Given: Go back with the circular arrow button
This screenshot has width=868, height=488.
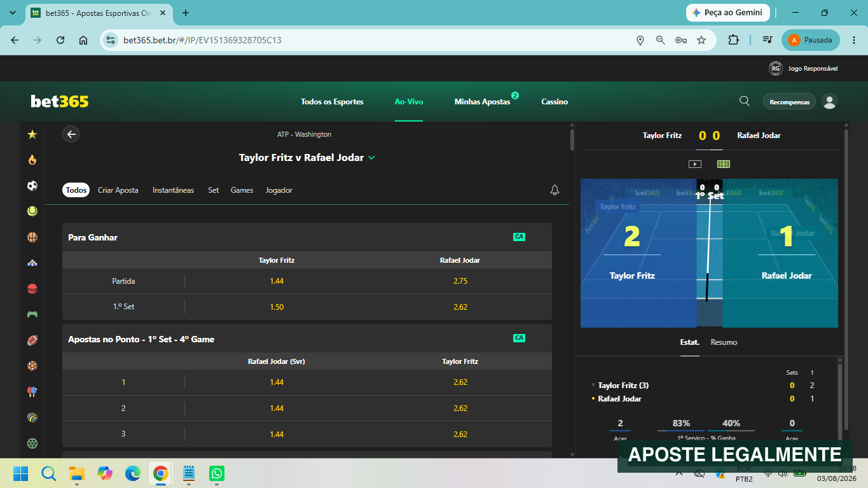Looking at the screenshot, I should (71, 134).
